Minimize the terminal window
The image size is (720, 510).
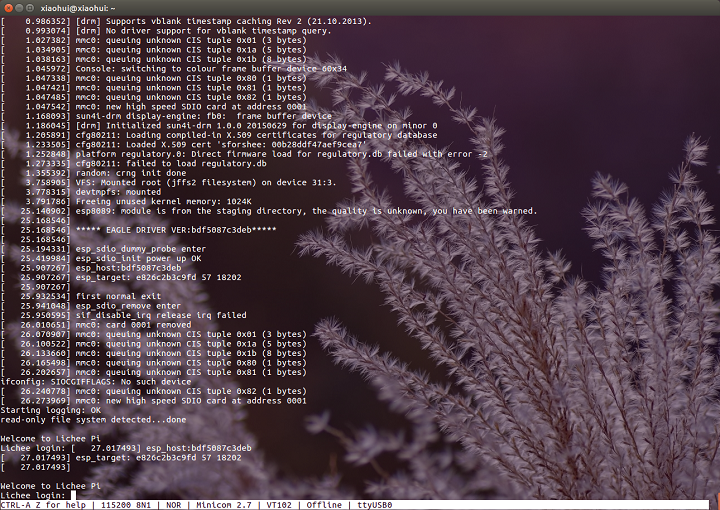click(x=19, y=8)
